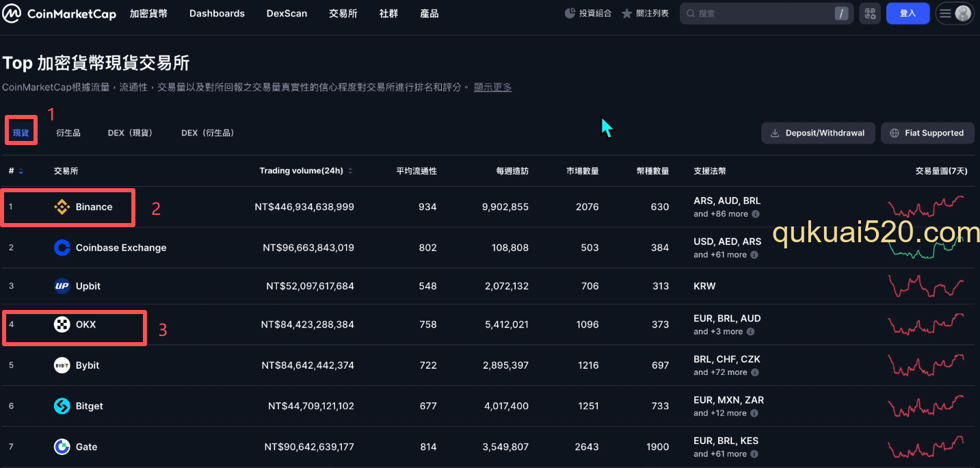Open the Bitget exchange link
The image size is (980, 468).
pyautogui.click(x=90, y=406)
